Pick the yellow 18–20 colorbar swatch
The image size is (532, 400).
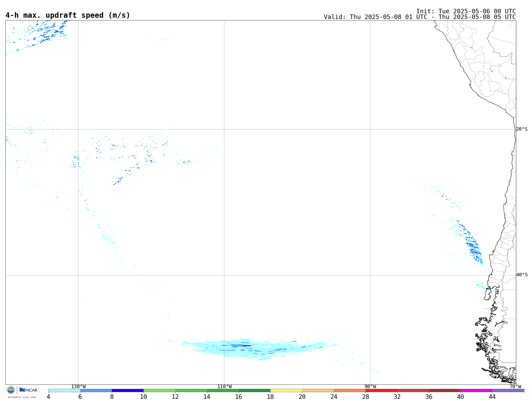[x=286, y=391]
